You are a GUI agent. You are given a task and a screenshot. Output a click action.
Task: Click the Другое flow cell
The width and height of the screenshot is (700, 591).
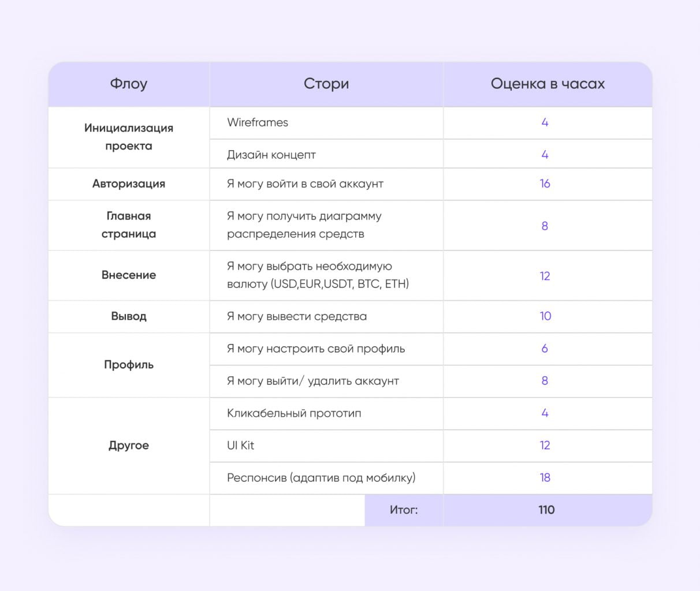click(x=129, y=446)
